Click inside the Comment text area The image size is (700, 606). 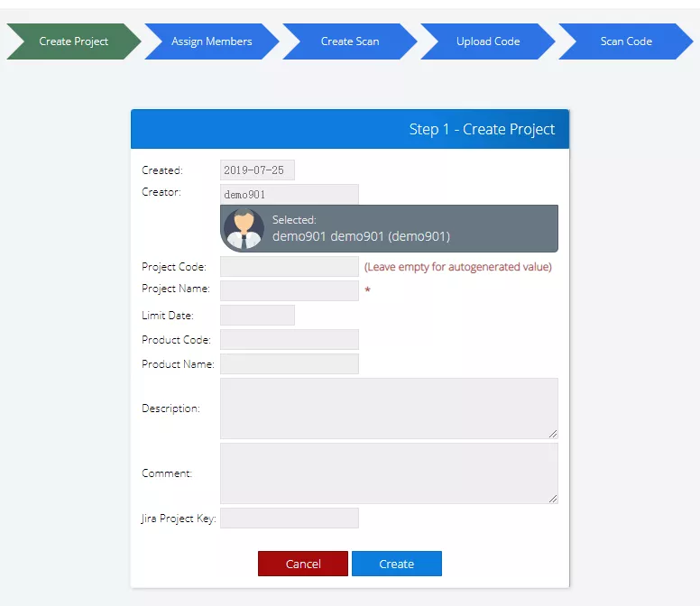click(389, 473)
